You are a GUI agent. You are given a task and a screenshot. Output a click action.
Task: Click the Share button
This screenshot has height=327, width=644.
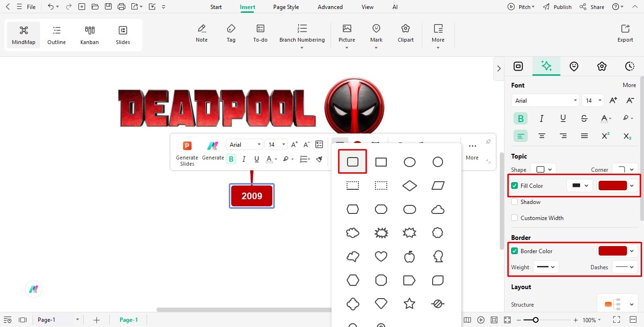tap(592, 7)
